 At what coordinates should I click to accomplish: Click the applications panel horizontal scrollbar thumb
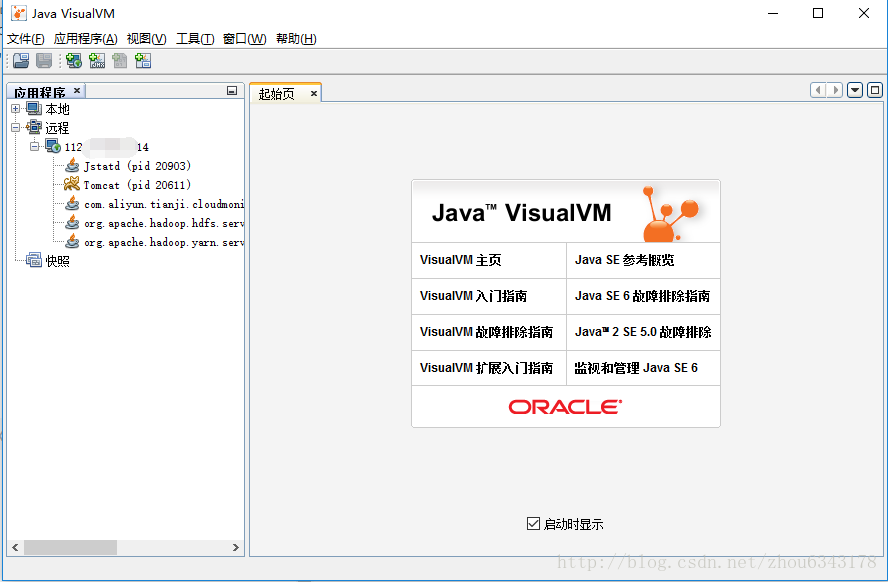70,547
